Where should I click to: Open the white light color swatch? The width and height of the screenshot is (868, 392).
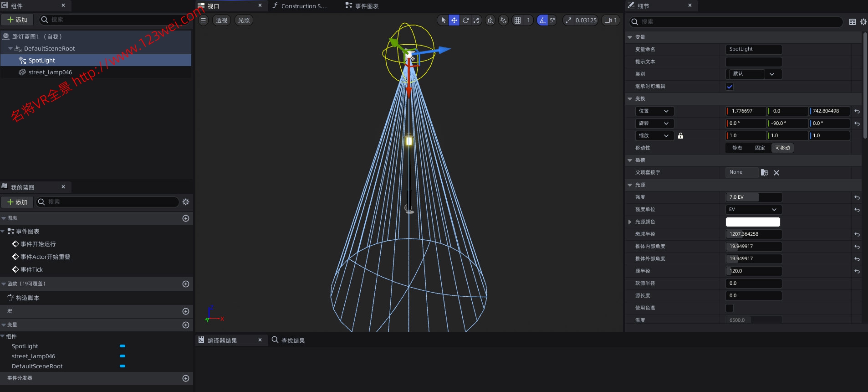point(752,222)
